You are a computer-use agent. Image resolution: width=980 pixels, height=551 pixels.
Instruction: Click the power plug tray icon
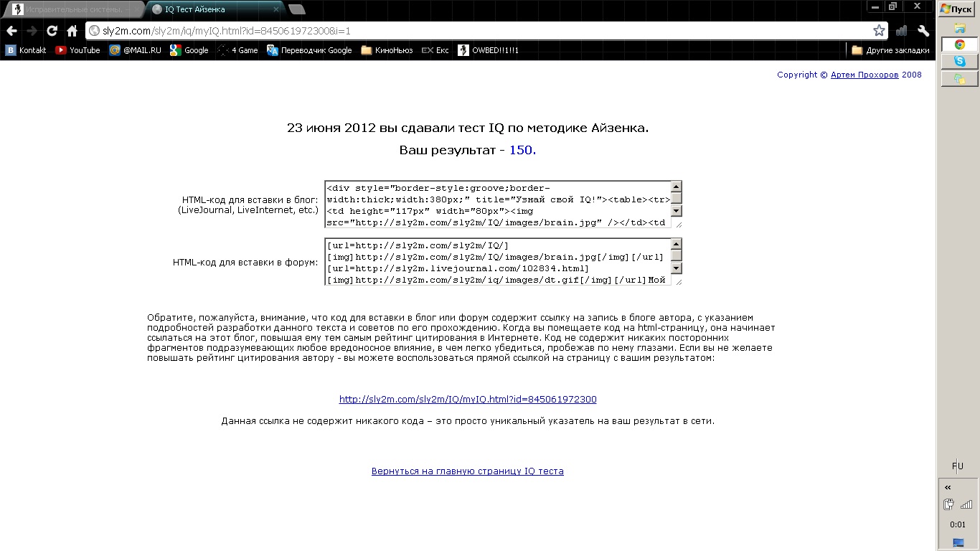pos(948,504)
